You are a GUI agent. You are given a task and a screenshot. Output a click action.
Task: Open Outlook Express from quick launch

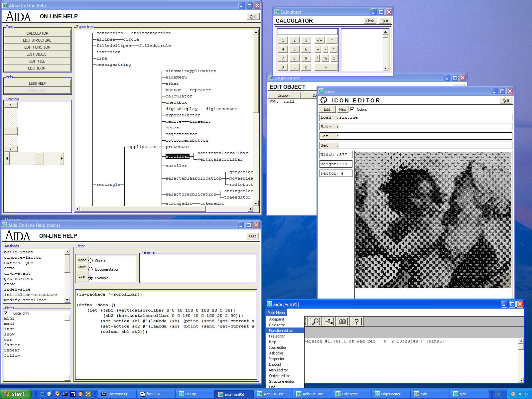coord(50,394)
